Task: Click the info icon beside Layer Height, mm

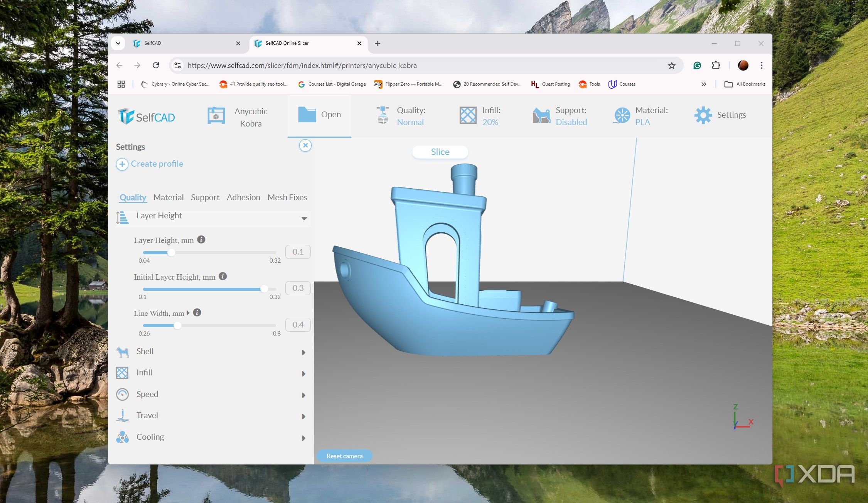Action: click(x=201, y=240)
